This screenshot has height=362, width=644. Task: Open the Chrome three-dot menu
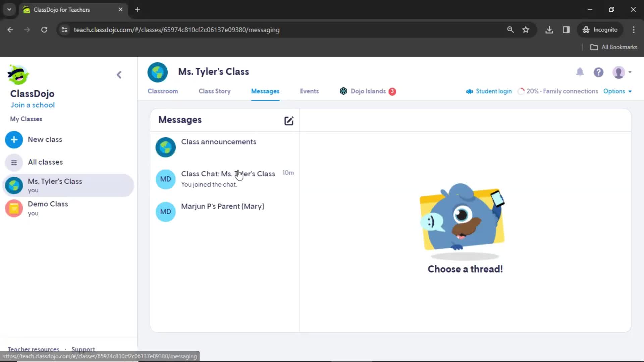[x=634, y=30]
